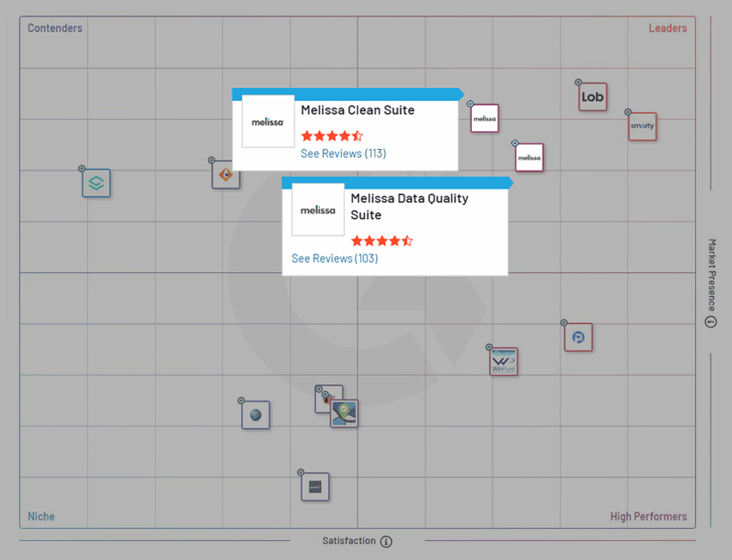
Task: Select the blue globe logo tile
Action: pos(256,414)
